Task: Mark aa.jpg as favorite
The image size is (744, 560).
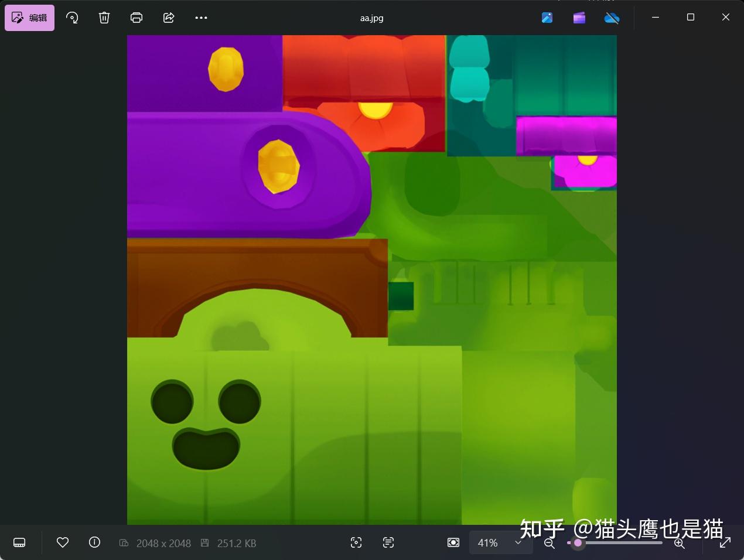Action: [63, 542]
